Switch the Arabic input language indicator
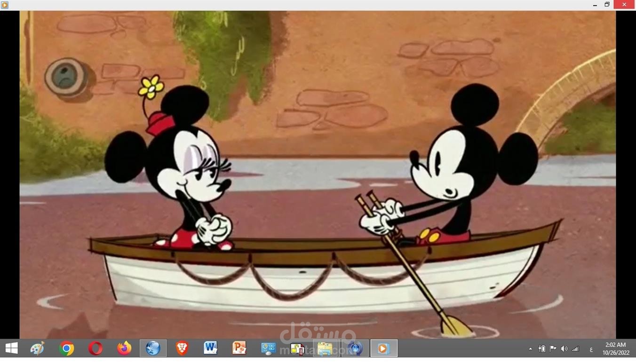The width and height of the screenshot is (636, 364). [x=591, y=349]
